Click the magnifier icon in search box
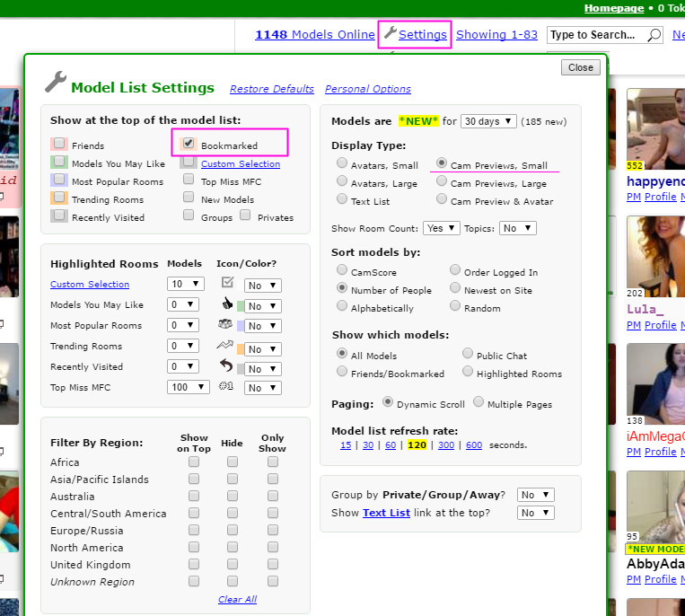685x616 pixels. (654, 35)
